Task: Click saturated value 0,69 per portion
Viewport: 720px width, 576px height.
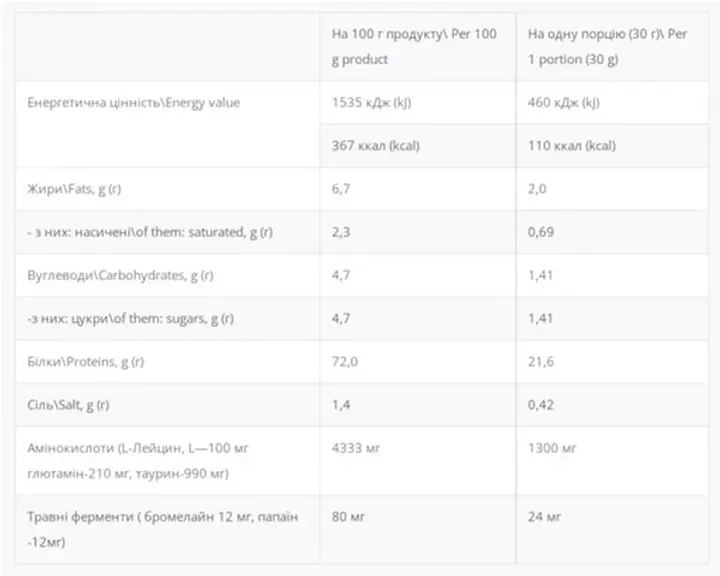Action: coord(540,232)
